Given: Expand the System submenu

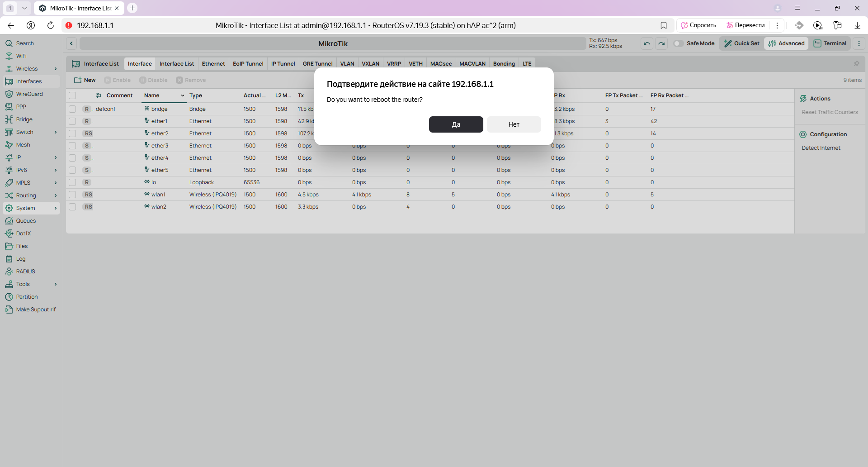Looking at the screenshot, I should coord(56,208).
